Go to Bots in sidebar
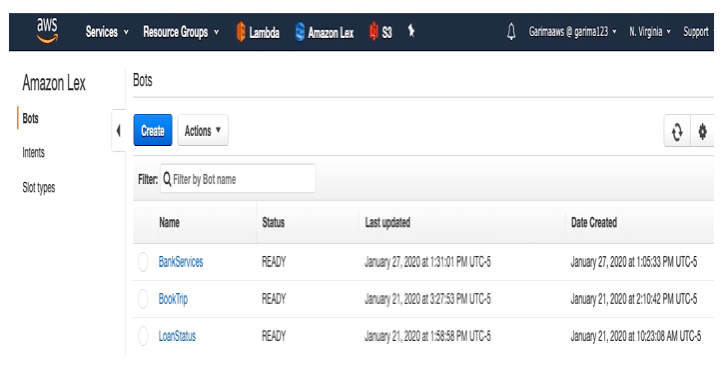This screenshot has width=723, height=390. (x=30, y=118)
